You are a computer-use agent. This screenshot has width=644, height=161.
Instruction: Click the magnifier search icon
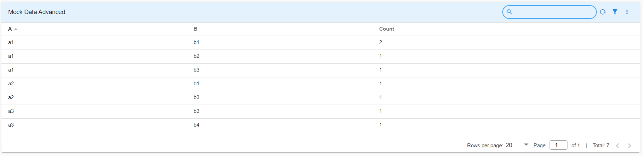(509, 12)
